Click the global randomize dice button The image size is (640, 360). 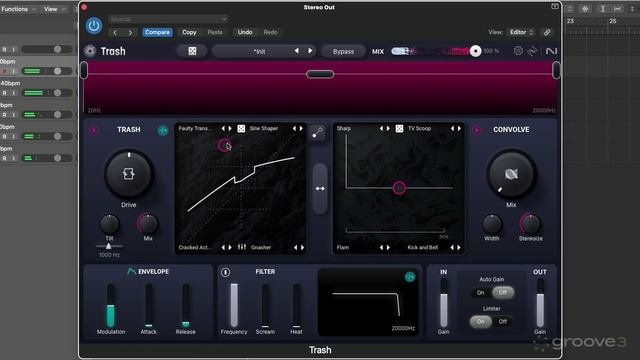[x=192, y=51]
